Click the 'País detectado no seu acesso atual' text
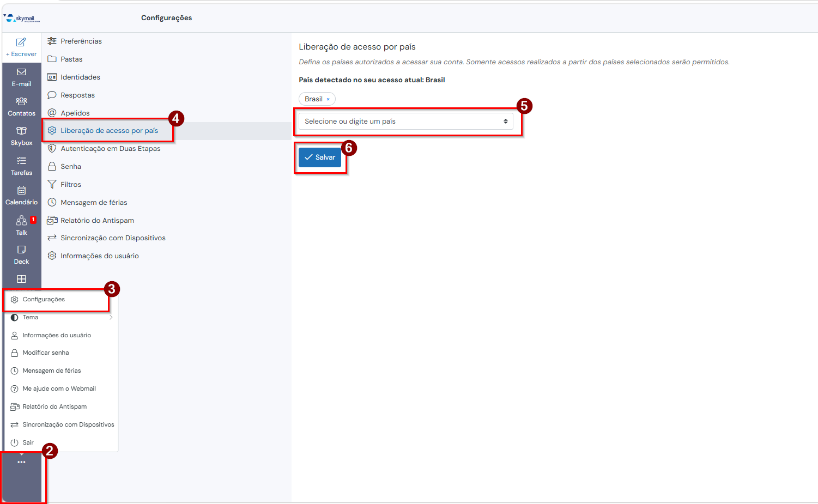 pos(372,80)
